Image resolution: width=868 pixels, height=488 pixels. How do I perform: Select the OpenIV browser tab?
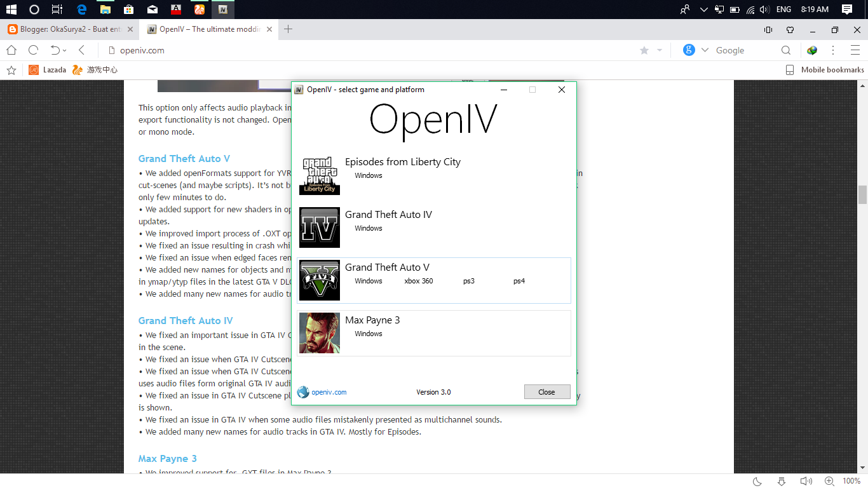click(208, 29)
